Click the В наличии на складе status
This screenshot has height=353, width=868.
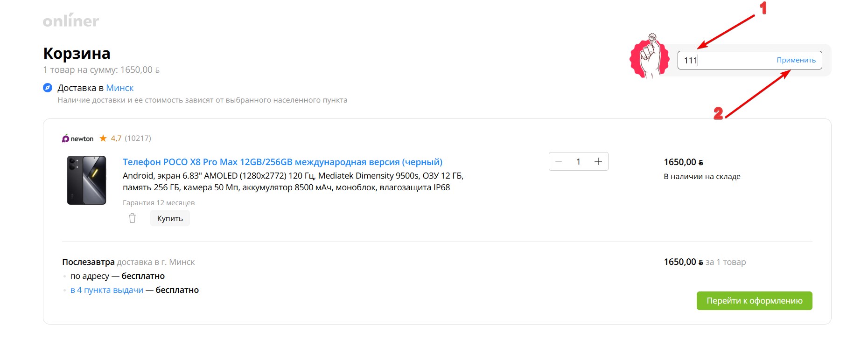click(702, 176)
